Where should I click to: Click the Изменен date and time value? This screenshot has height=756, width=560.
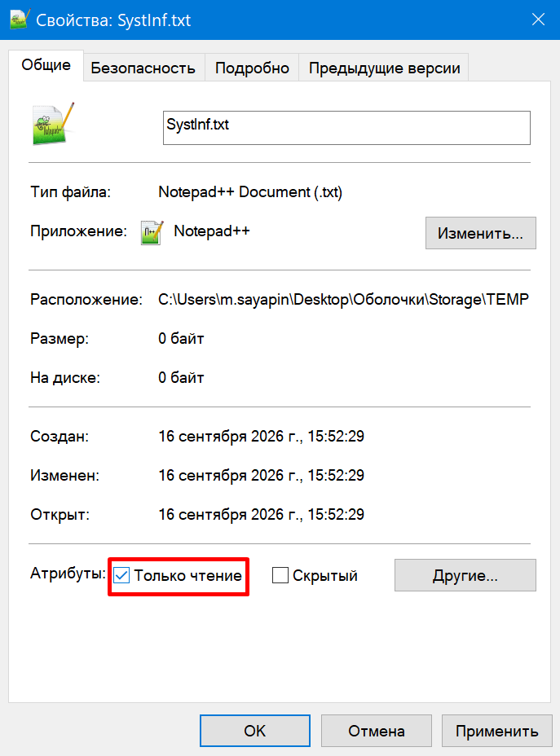click(261, 475)
